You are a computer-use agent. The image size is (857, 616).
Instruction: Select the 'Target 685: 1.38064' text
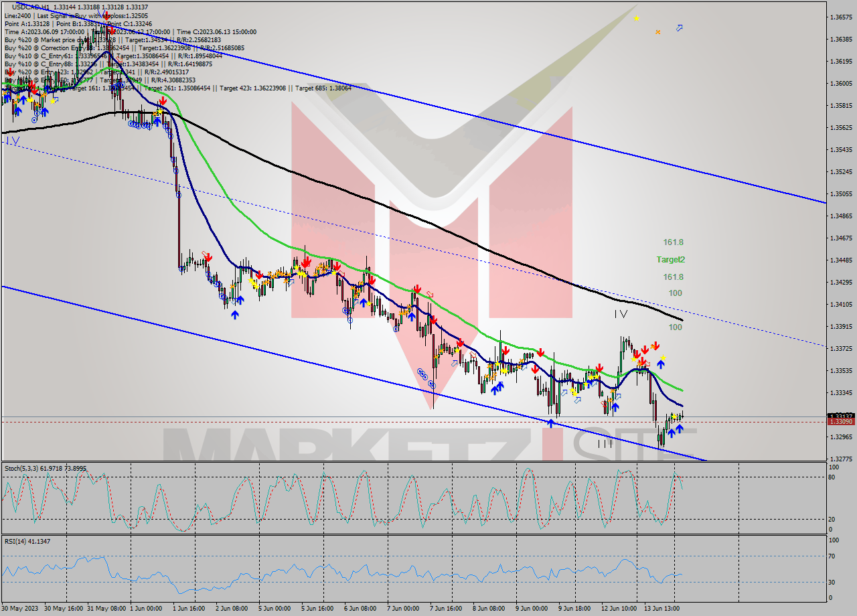[323, 88]
